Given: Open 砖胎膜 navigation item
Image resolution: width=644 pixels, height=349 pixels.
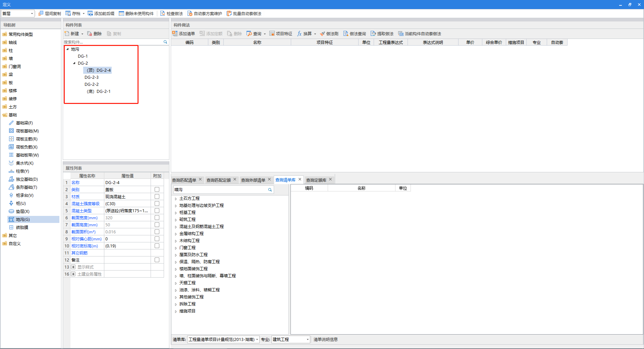Looking at the screenshot, I should click(x=22, y=228).
